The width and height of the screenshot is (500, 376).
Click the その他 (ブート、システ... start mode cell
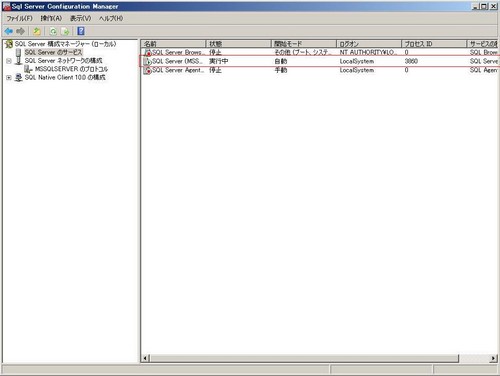(x=303, y=52)
